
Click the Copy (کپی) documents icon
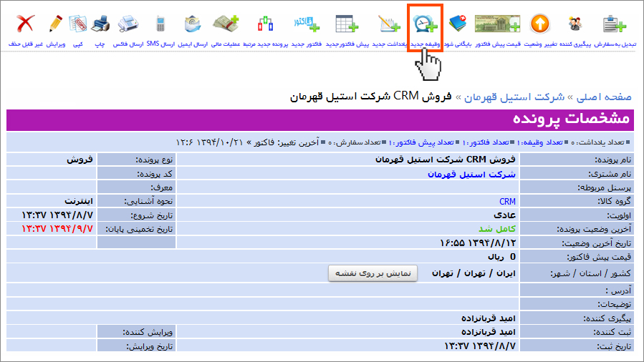pos(77,24)
